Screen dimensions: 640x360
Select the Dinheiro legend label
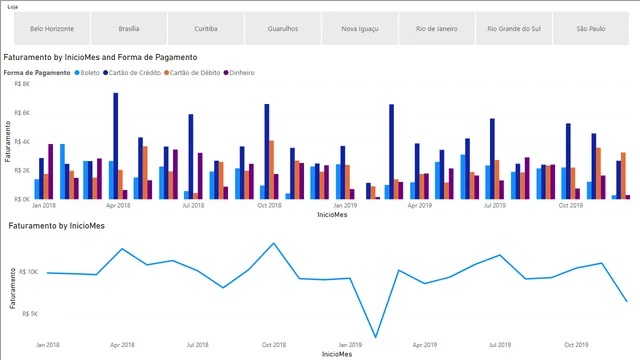(x=242, y=73)
